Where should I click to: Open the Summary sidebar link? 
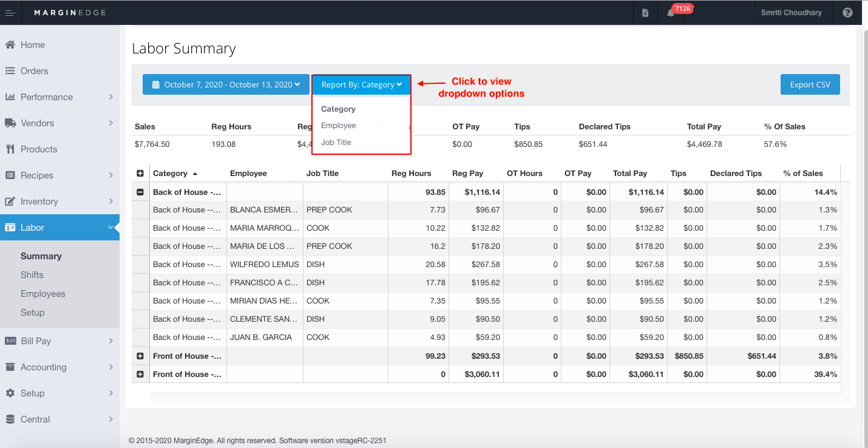click(41, 256)
